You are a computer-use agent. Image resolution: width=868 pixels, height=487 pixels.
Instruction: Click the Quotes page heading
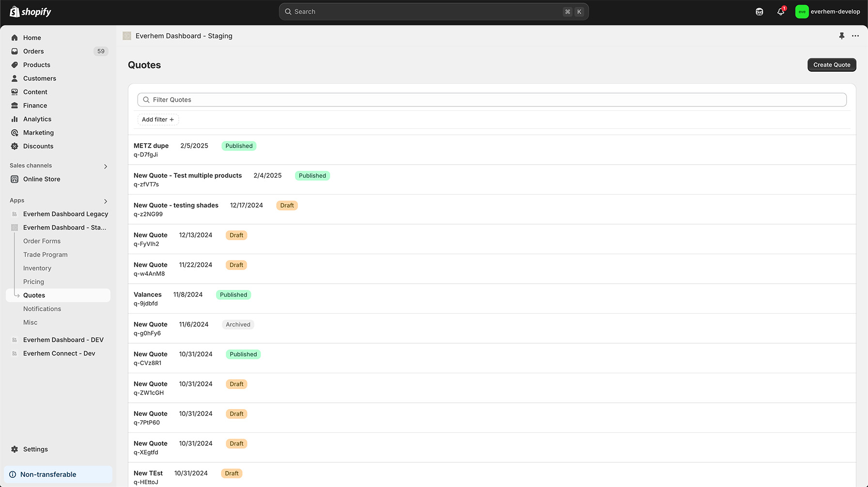144,65
